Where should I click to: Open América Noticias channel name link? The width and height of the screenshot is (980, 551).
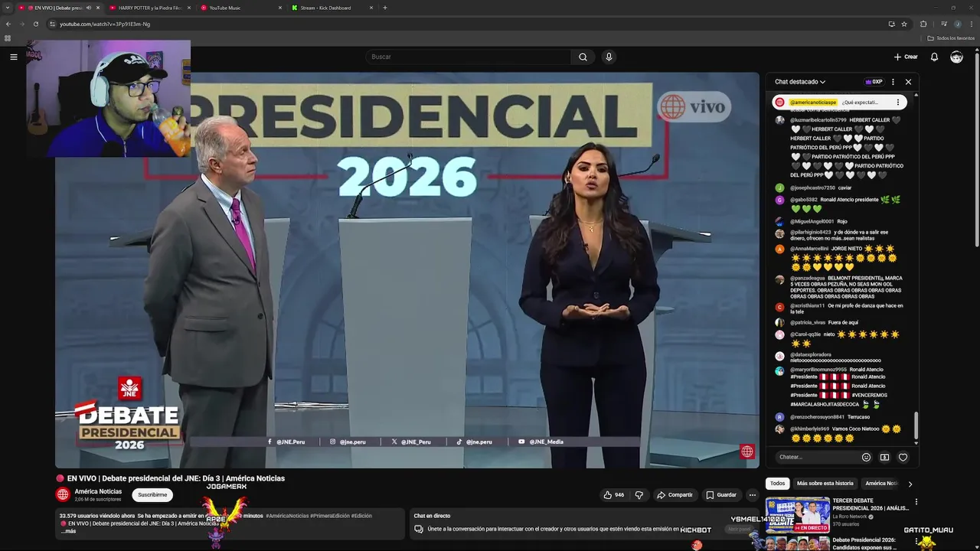(x=98, y=491)
